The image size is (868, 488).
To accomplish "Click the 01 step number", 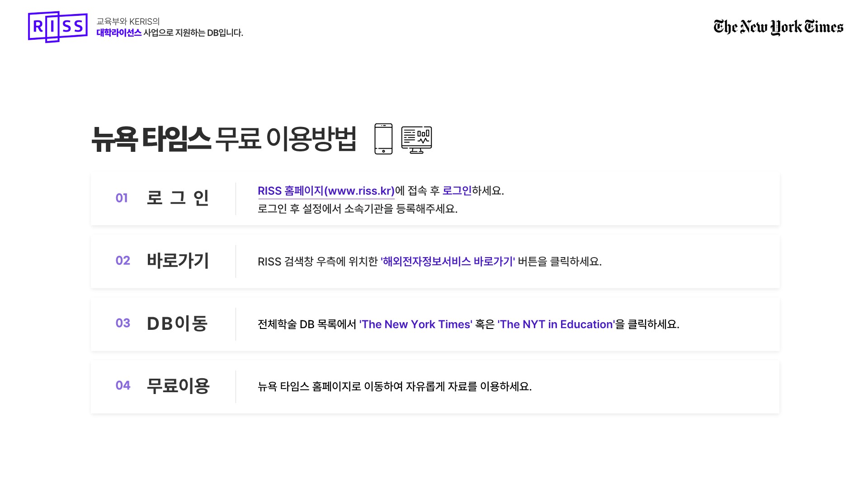I will pos(122,198).
